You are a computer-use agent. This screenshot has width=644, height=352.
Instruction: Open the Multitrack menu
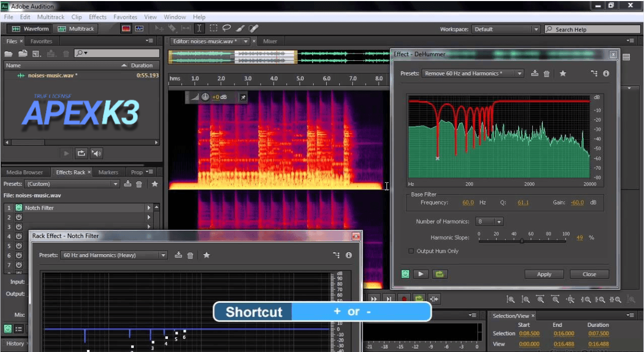click(51, 17)
